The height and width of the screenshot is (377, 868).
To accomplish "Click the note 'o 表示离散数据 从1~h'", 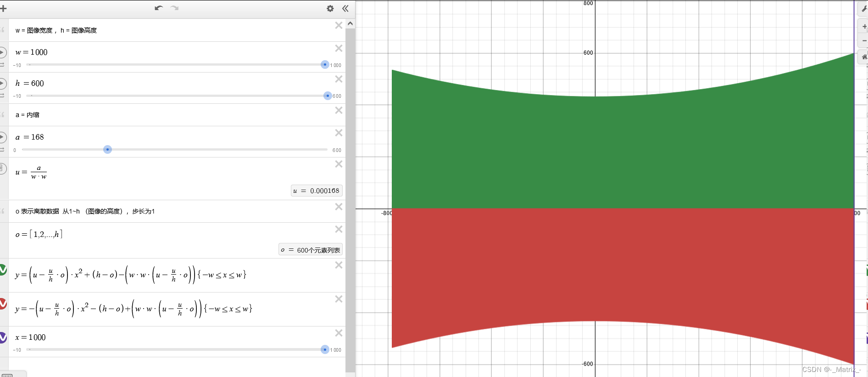I will [85, 211].
